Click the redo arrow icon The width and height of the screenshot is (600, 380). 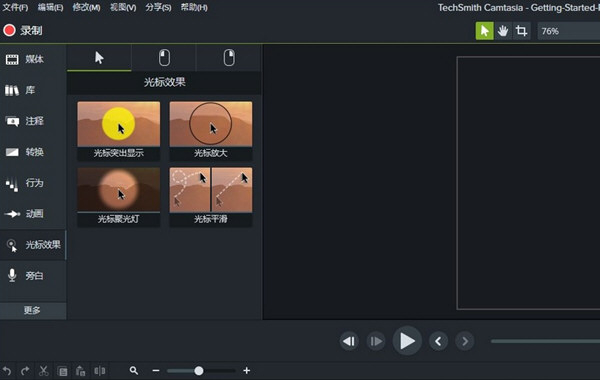tap(25, 370)
